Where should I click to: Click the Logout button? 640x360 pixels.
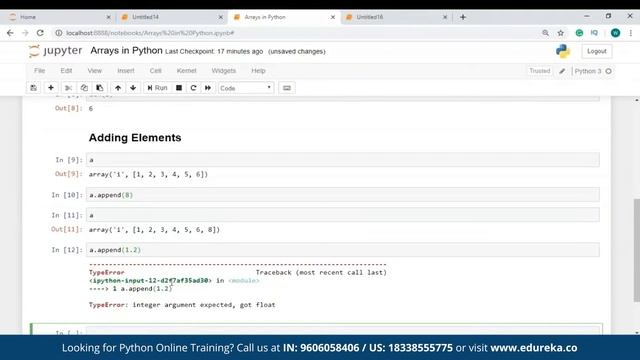[x=597, y=51]
